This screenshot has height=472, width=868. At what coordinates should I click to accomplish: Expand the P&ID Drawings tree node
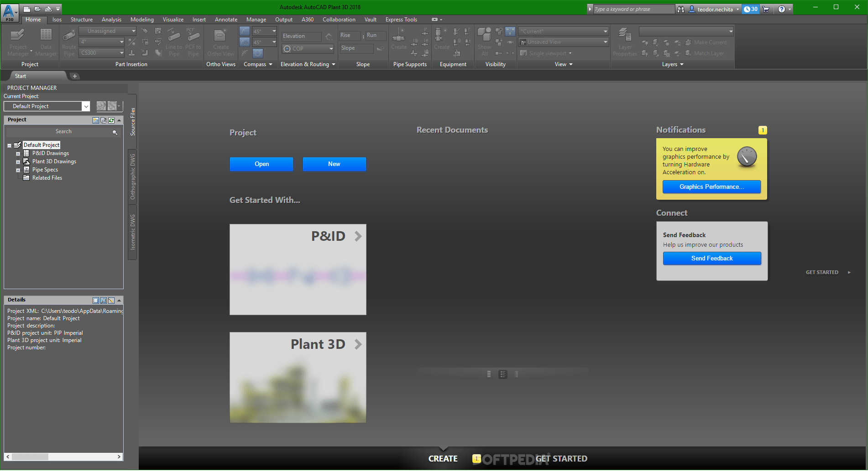pos(18,154)
